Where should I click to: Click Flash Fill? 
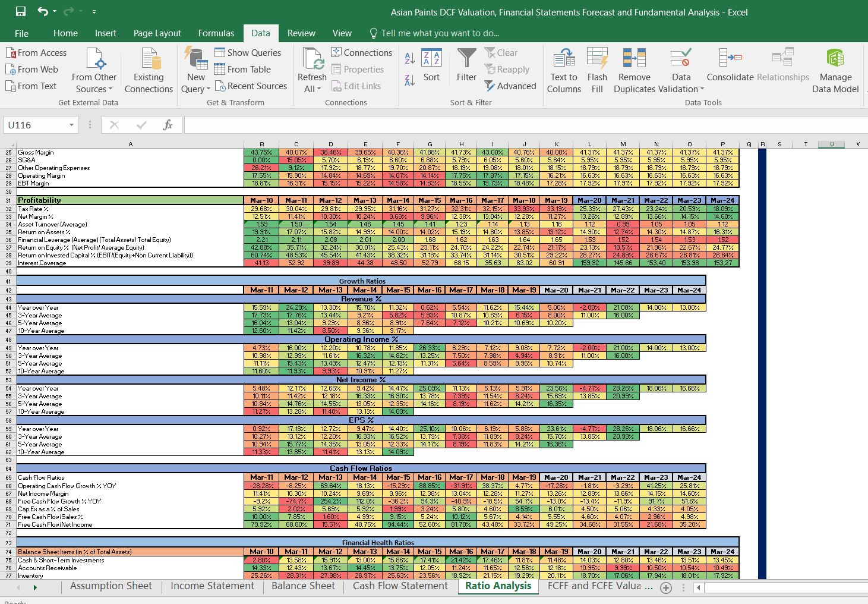pos(597,70)
